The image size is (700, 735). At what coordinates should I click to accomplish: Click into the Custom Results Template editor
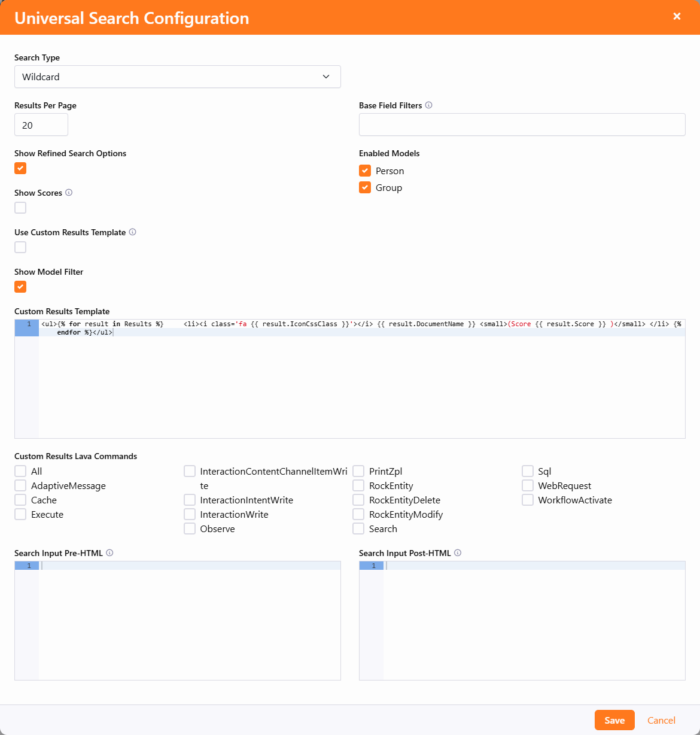(359, 377)
